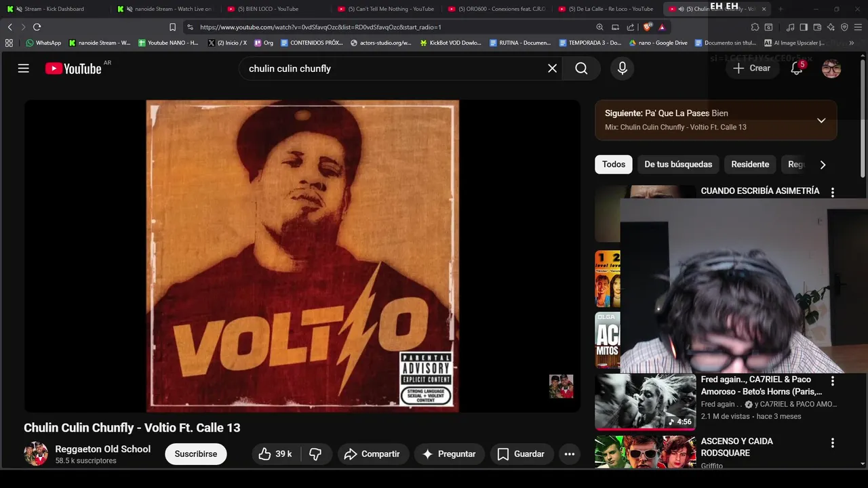Open more actions ellipsis under video
This screenshot has width=868, height=488.
coord(570,454)
